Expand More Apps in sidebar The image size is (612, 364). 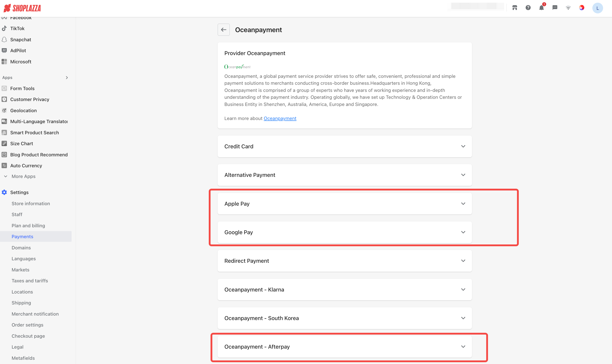[x=20, y=176]
